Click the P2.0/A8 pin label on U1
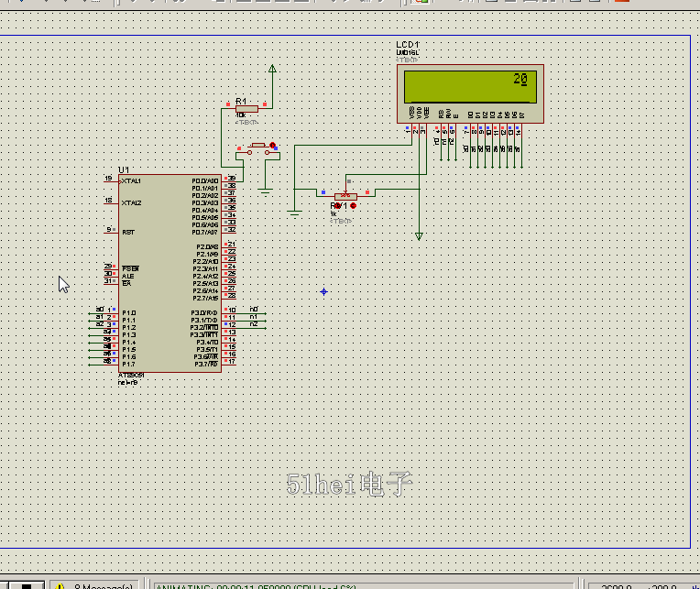The image size is (700, 589). pyautogui.click(x=207, y=247)
